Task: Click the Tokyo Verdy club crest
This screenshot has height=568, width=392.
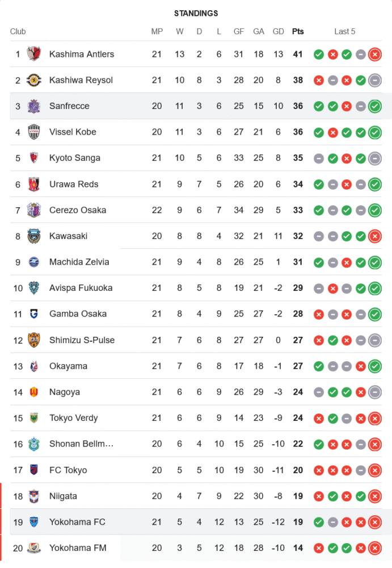Action: point(34,418)
